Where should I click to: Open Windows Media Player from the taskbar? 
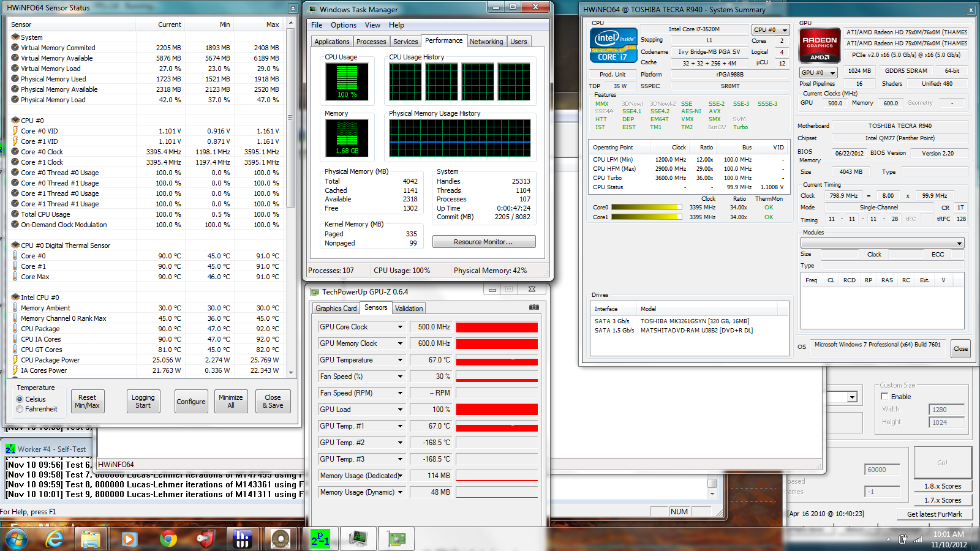point(129,539)
